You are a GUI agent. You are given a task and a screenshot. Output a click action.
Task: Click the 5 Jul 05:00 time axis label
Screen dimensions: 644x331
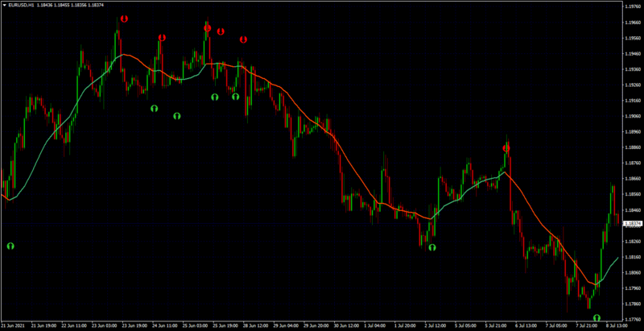[x=468, y=326]
